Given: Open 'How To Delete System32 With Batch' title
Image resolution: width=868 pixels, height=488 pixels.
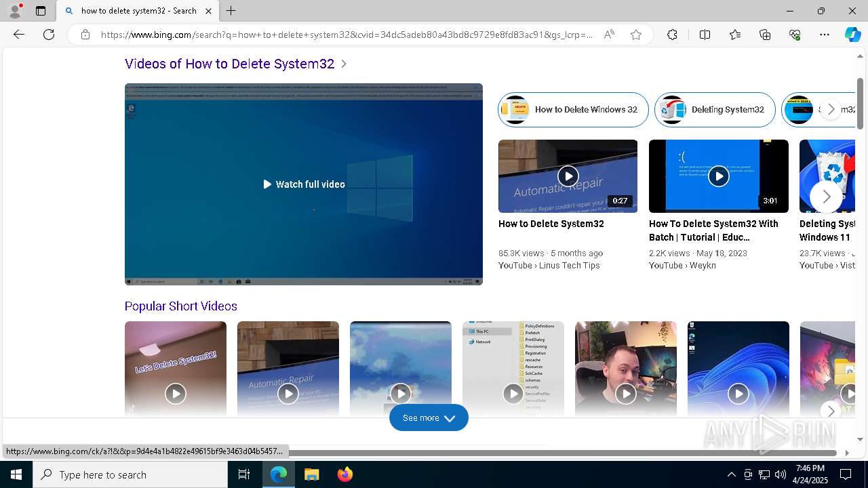Looking at the screenshot, I should click(713, 230).
